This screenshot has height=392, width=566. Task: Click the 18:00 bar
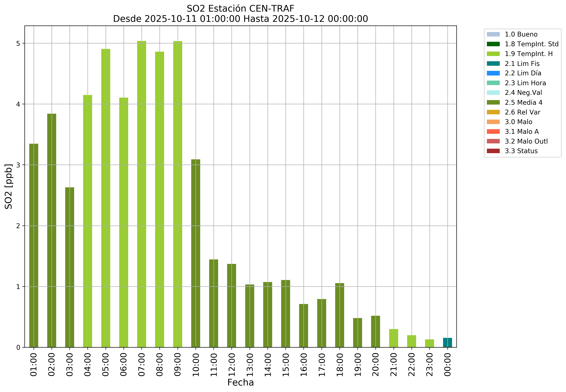339,315
